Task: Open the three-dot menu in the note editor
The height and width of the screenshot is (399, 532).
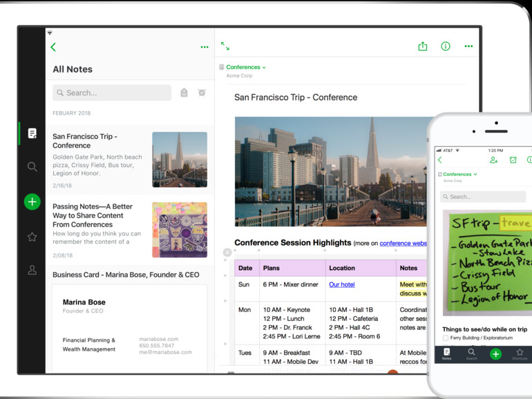Action: click(468, 46)
